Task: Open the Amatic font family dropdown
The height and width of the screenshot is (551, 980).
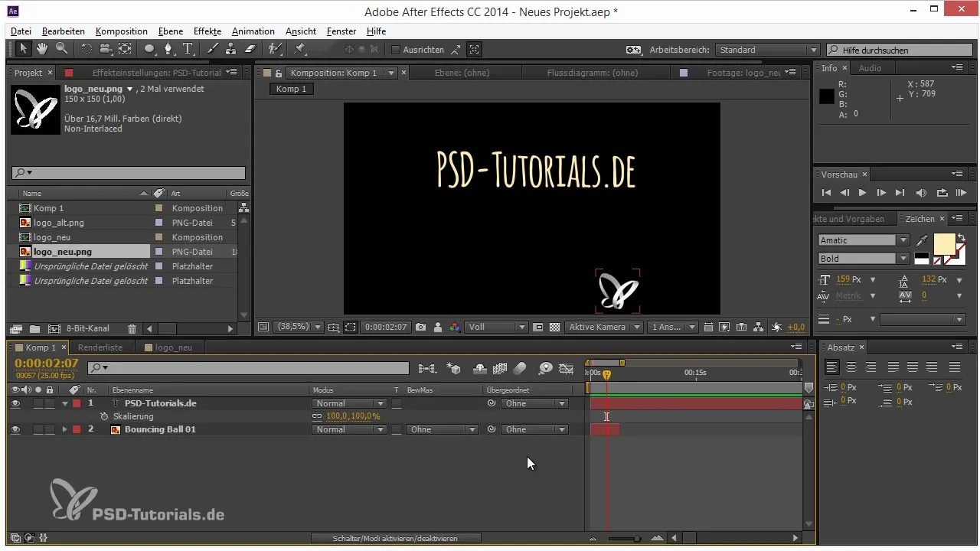Action: click(x=864, y=240)
